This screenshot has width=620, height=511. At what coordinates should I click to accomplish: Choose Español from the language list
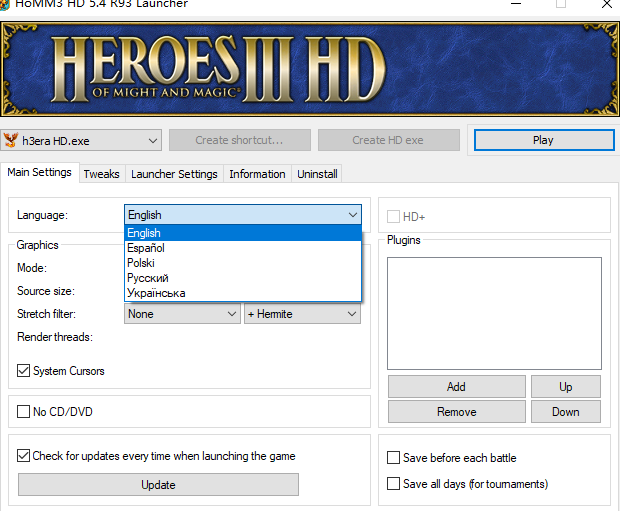243,248
